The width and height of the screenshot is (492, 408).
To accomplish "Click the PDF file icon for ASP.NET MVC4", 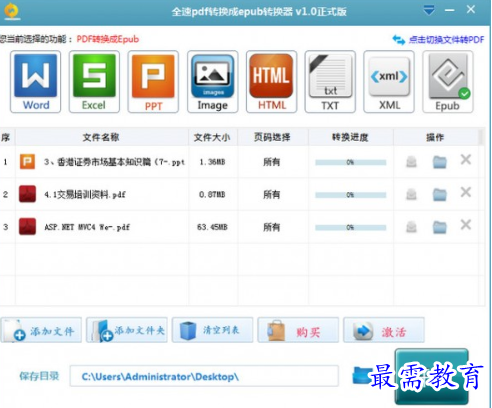I will click(x=27, y=227).
